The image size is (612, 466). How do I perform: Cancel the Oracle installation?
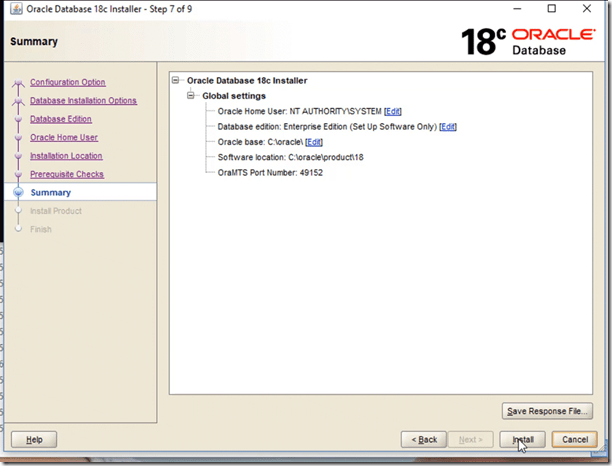click(x=574, y=439)
